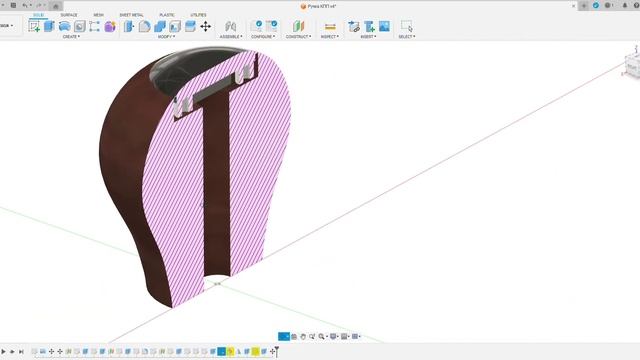Click the Insert McMaster-Carr component icon
Screen dimensions: 640x360
(x=369, y=27)
